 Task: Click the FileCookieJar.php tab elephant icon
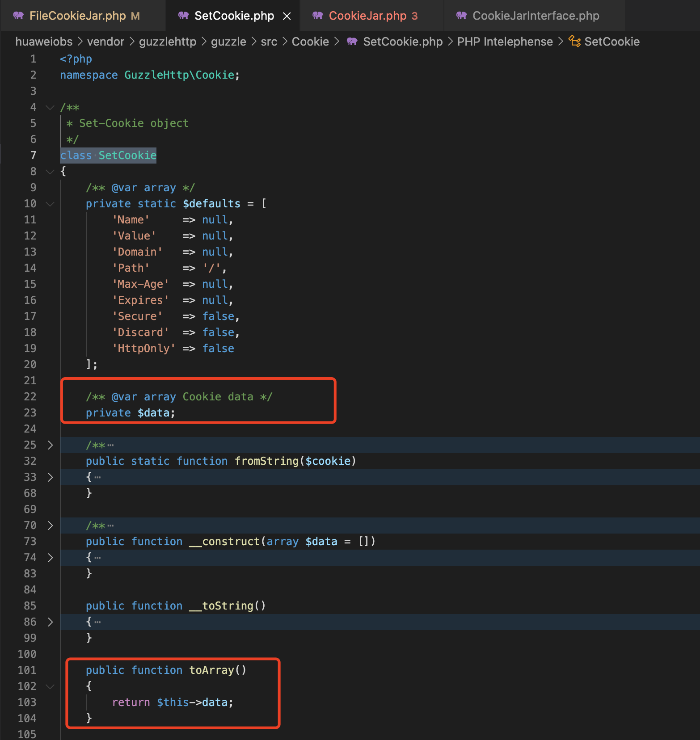point(18,16)
